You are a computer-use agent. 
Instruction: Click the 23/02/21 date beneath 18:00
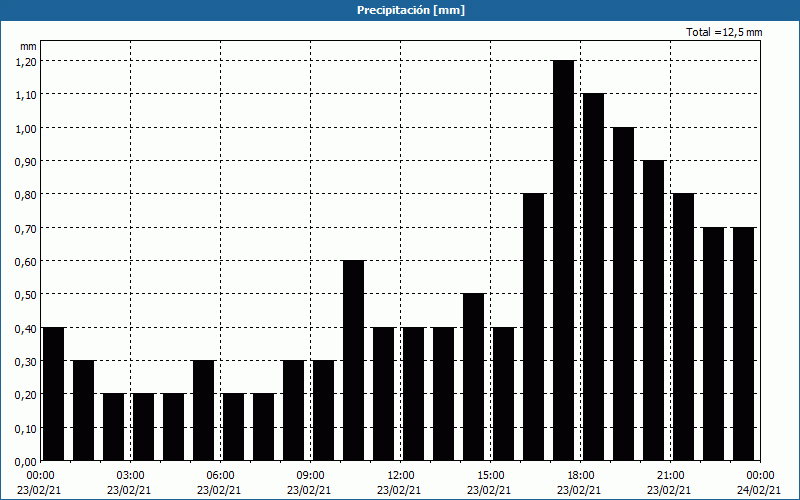[x=579, y=490]
